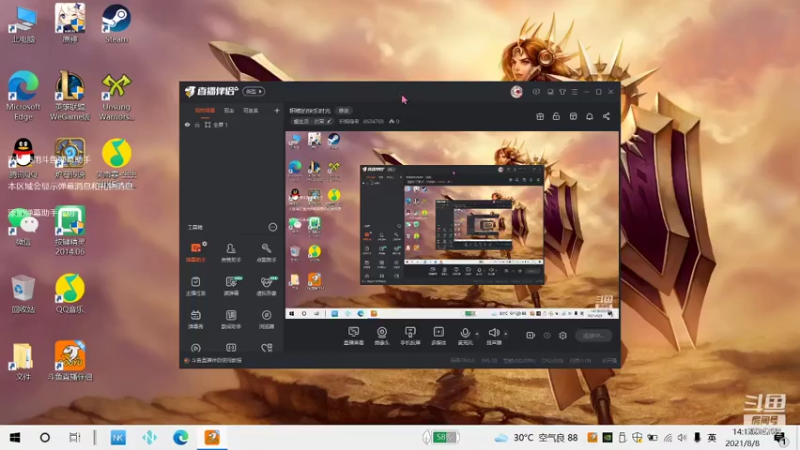800x450 pixels.
Task: Select the Steam desktop shortcut
Action: click(x=116, y=23)
